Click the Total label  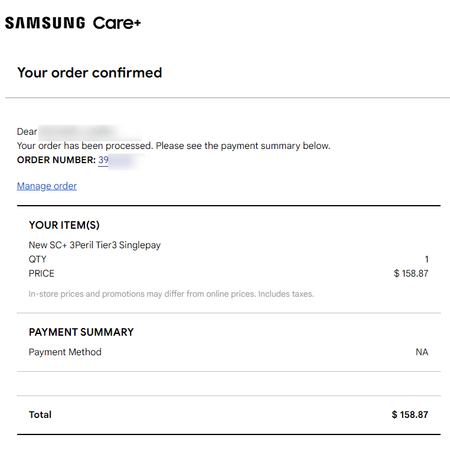point(40,415)
